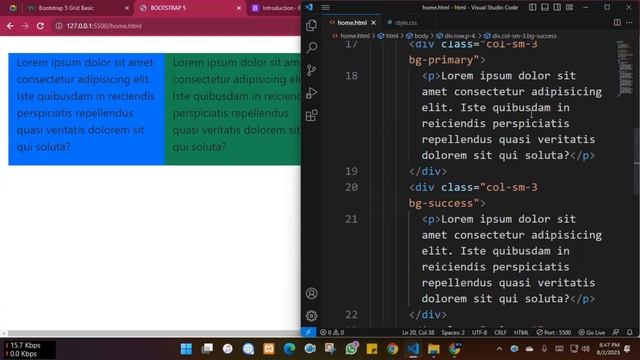
Task: Click Go Live in status bar
Action: point(591,333)
